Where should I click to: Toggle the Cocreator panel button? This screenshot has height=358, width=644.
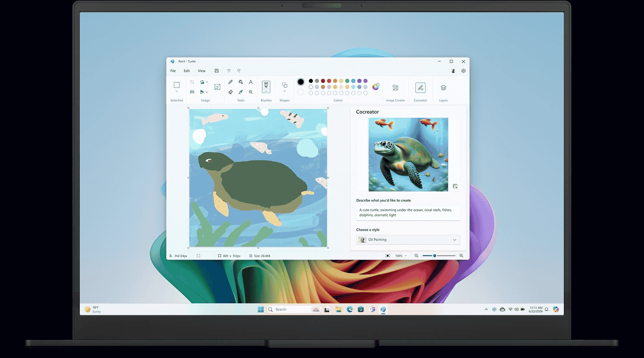420,88
